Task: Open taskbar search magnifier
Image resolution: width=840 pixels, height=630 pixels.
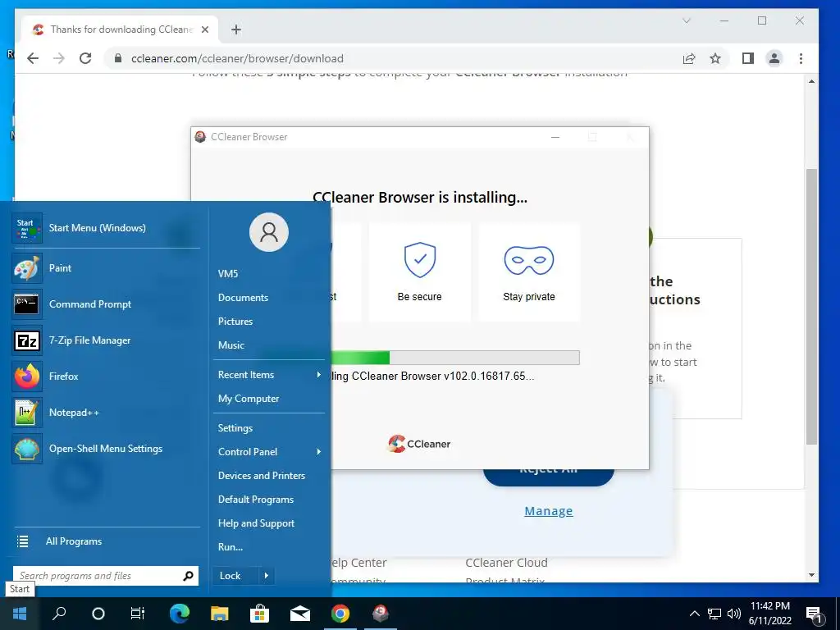Action: click(59, 614)
